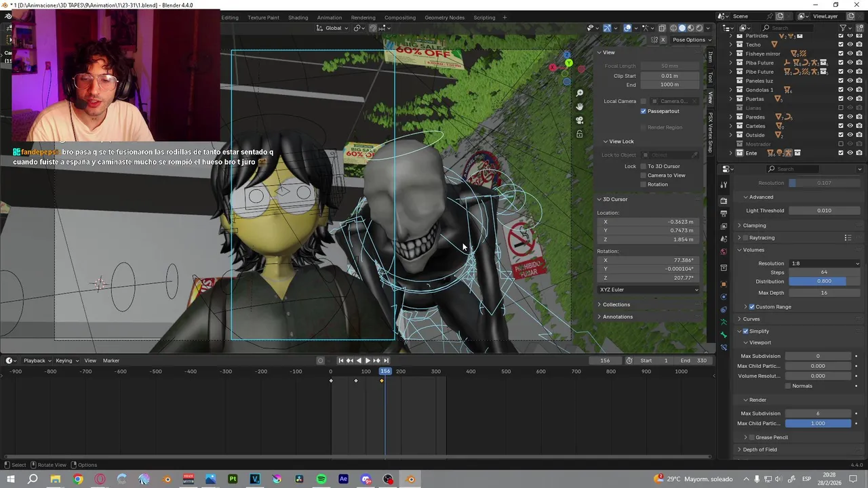Open the Pose Options dropdown
This screenshot has width=868, height=488.
[x=691, y=40]
